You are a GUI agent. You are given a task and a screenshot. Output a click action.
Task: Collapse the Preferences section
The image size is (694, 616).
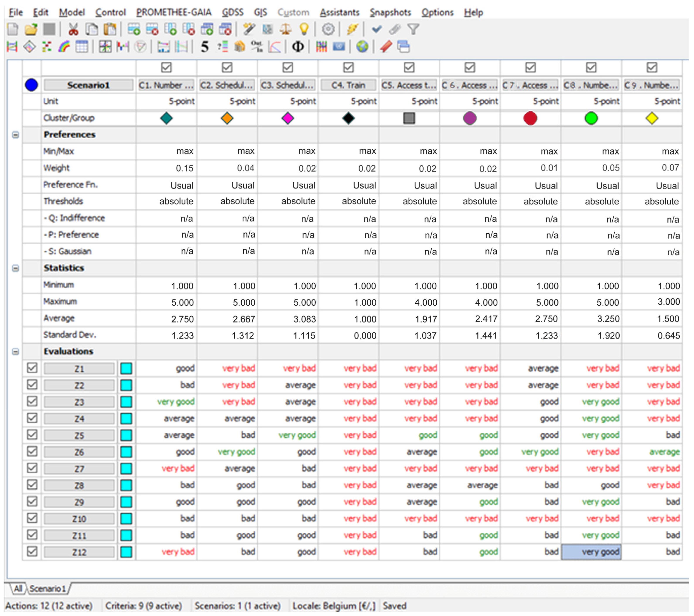pyautogui.click(x=15, y=135)
